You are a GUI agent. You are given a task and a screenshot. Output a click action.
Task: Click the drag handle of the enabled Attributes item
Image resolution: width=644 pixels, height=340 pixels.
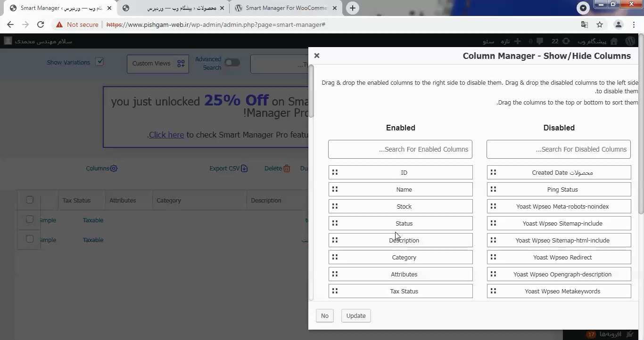(335, 274)
